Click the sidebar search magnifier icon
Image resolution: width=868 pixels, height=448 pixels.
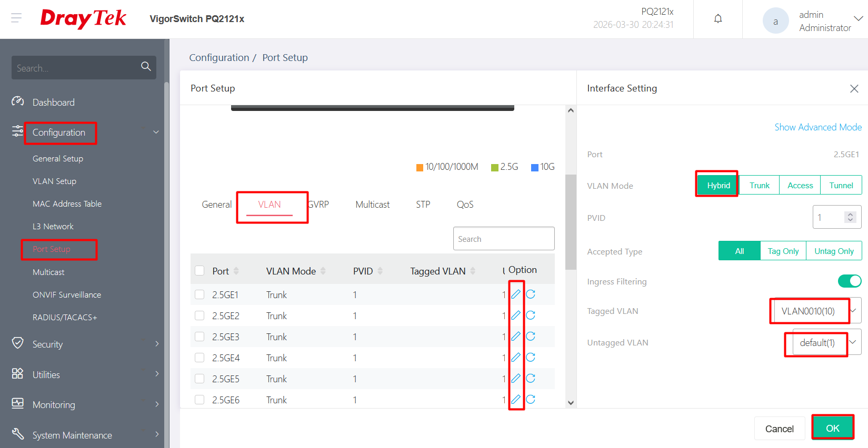[146, 67]
